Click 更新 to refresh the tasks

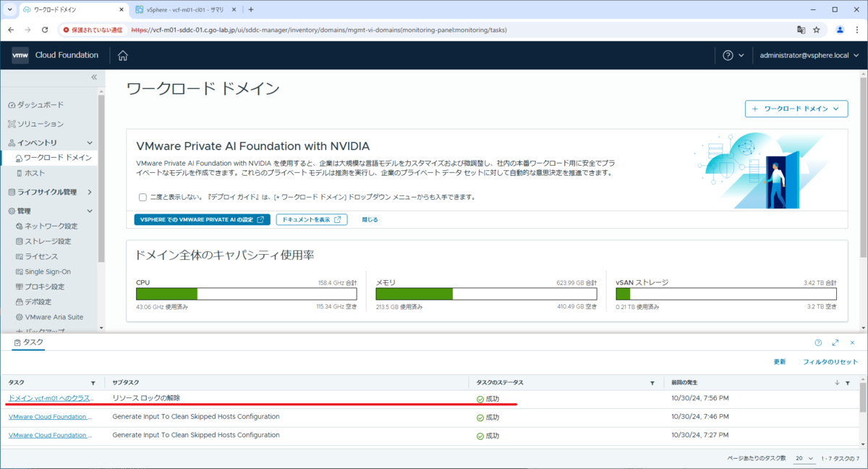779,361
